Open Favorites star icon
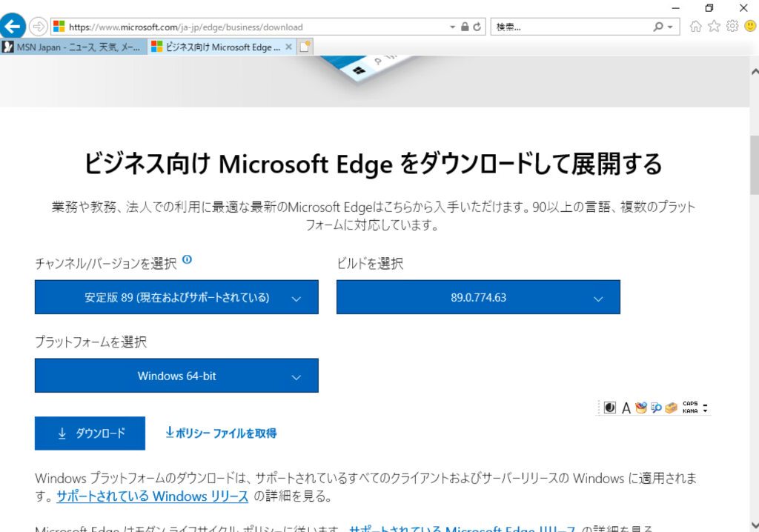The width and height of the screenshot is (759, 532). click(714, 27)
